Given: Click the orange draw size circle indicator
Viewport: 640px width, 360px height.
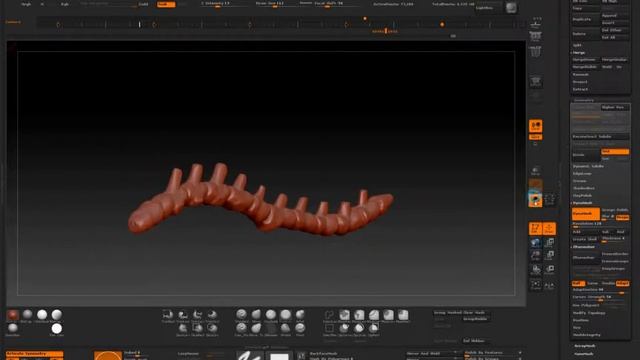Looking at the screenshot, I should coord(108,356).
